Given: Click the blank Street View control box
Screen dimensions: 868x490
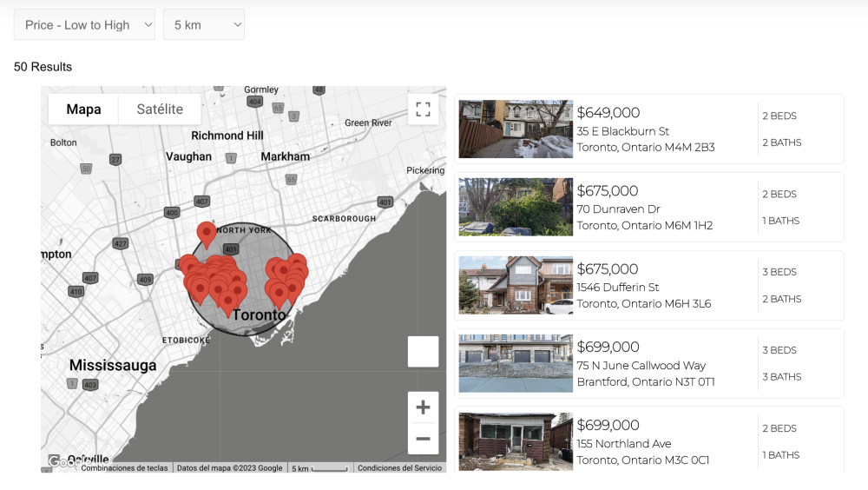Looking at the screenshot, I should pos(423,351).
